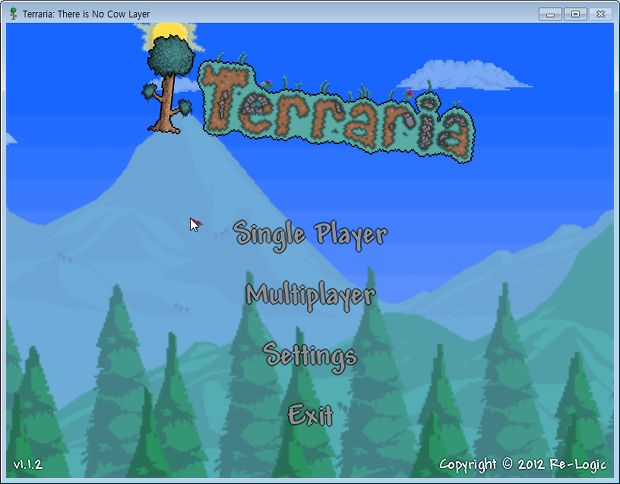Open the Settings menu
The width and height of the screenshot is (620, 484).
coord(310,357)
